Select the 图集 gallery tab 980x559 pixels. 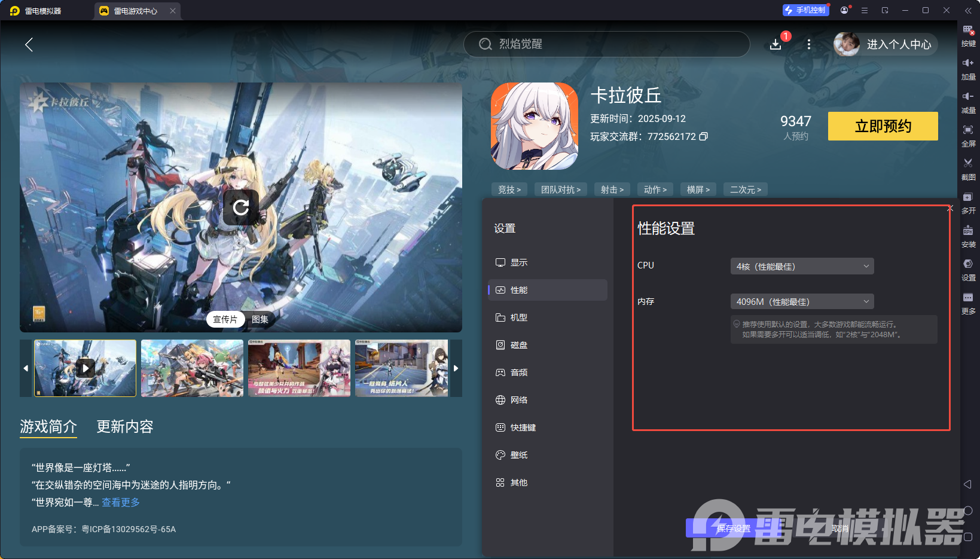pos(259,319)
